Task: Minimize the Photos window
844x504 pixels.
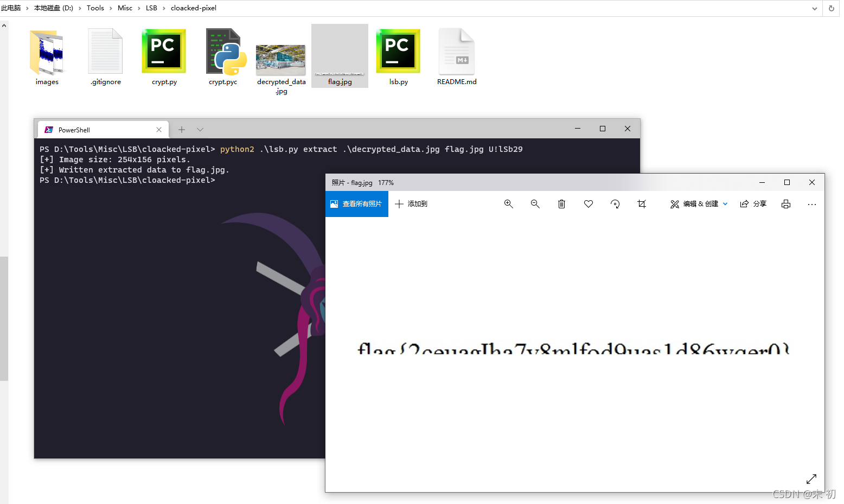Action: (x=762, y=182)
